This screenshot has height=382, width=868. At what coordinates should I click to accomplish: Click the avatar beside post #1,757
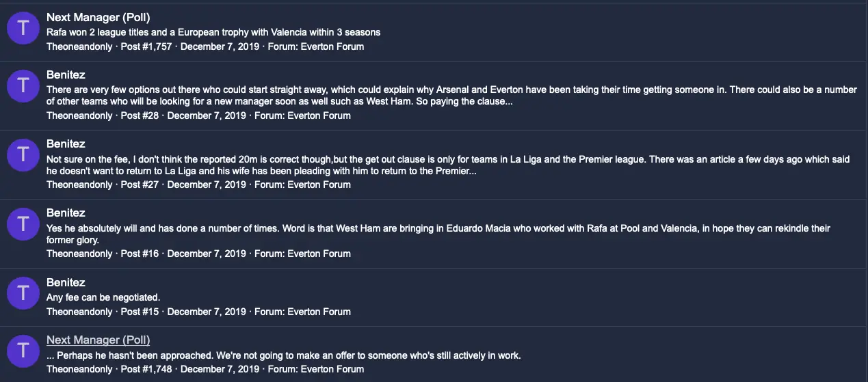pos(23,28)
